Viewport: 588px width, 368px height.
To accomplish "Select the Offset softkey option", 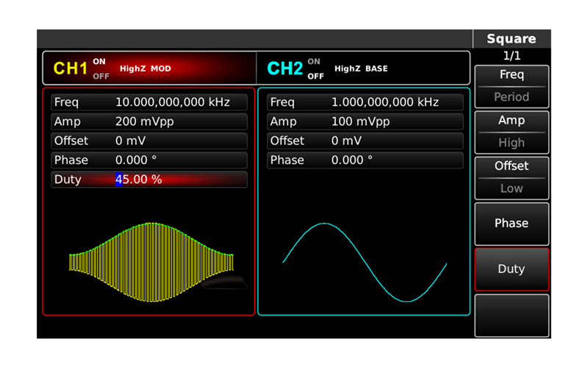I will pos(512,166).
